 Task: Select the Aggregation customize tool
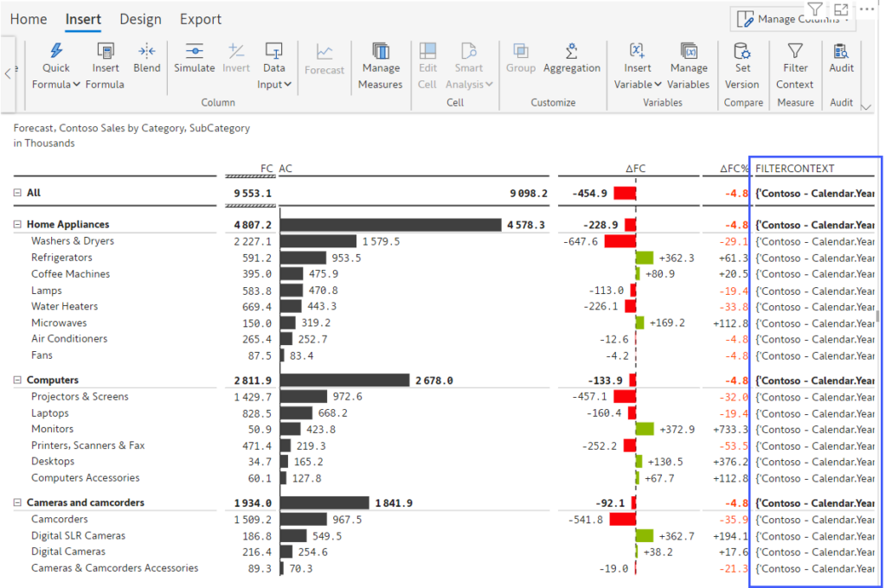(x=569, y=61)
